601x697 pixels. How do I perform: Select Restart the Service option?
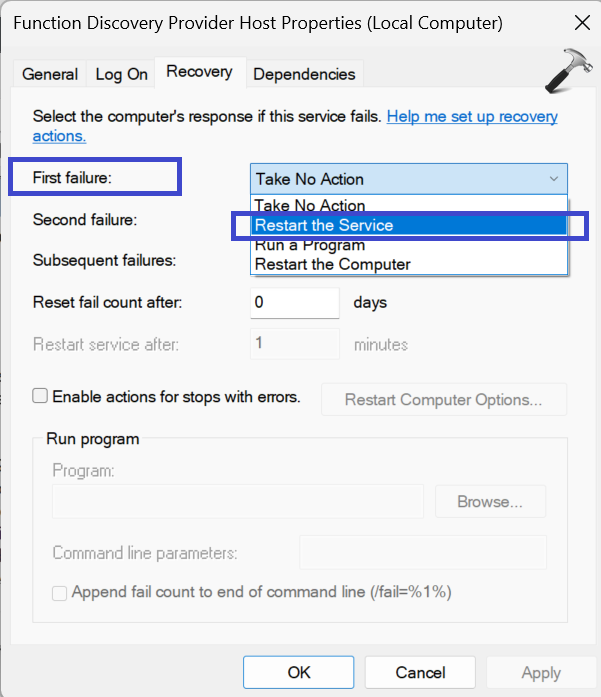click(x=324, y=225)
